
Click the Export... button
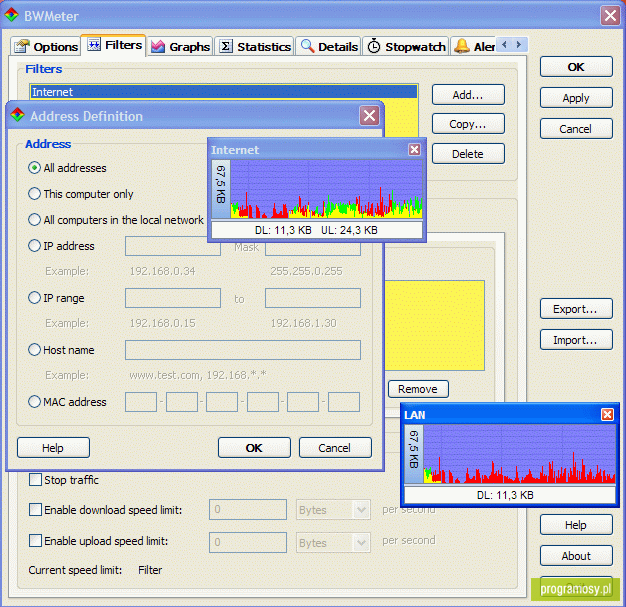[576, 309]
